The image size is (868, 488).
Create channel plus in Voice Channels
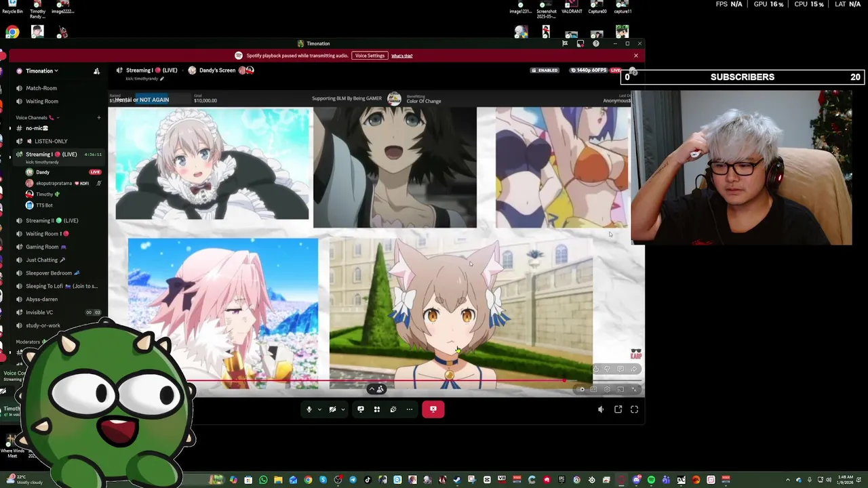pos(98,118)
